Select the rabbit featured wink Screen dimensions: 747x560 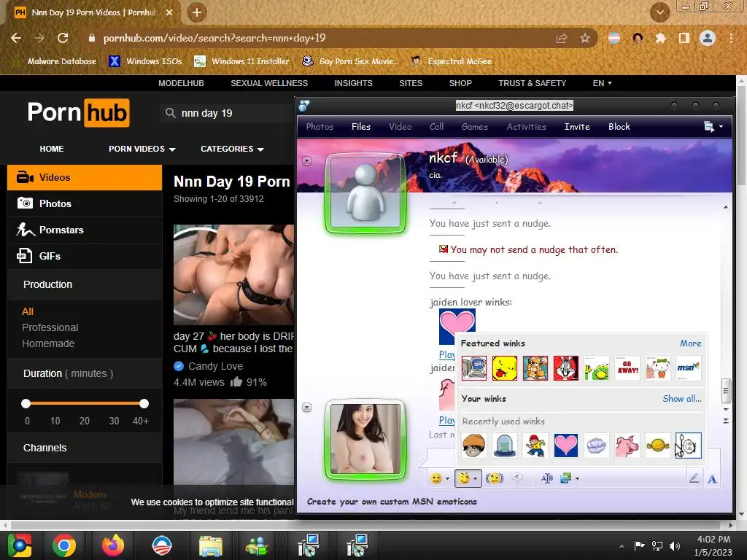(566, 368)
